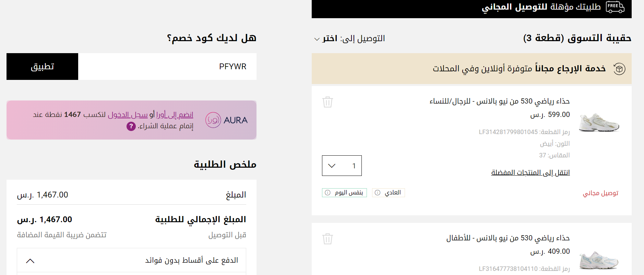Click the price س.ر. 599.00
This screenshot has width=644, height=275.
(550, 115)
